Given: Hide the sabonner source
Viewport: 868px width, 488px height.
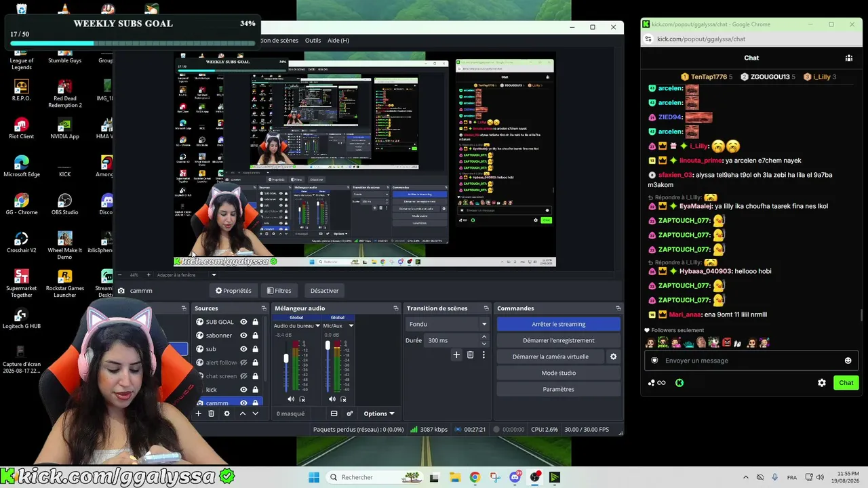Looking at the screenshot, I should tap(243, 335).
